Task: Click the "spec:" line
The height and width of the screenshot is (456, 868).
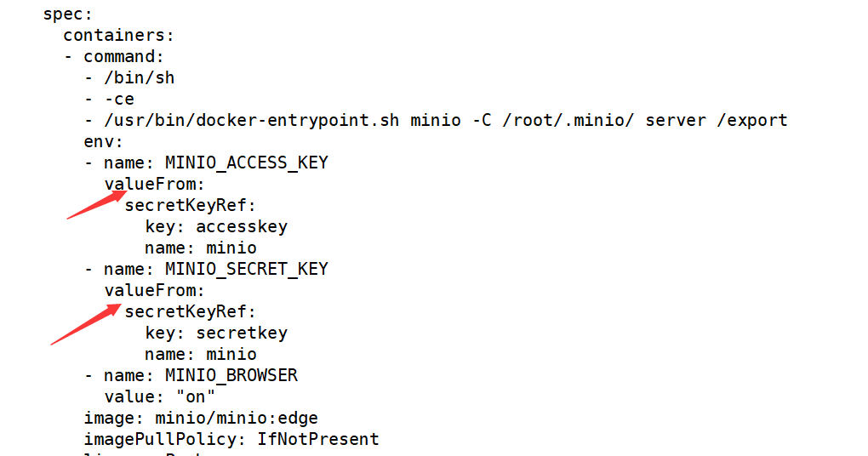Action: (x=68, y=14)
